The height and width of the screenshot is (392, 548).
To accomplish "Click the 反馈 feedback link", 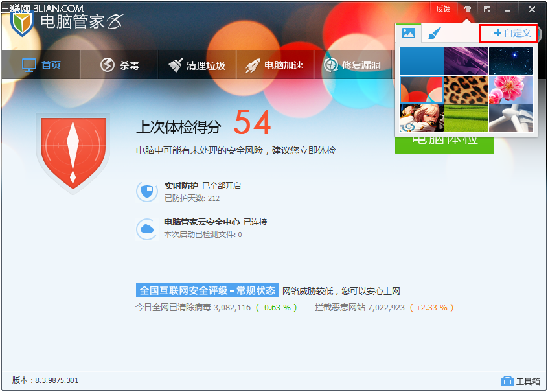I will click(443, 9).
